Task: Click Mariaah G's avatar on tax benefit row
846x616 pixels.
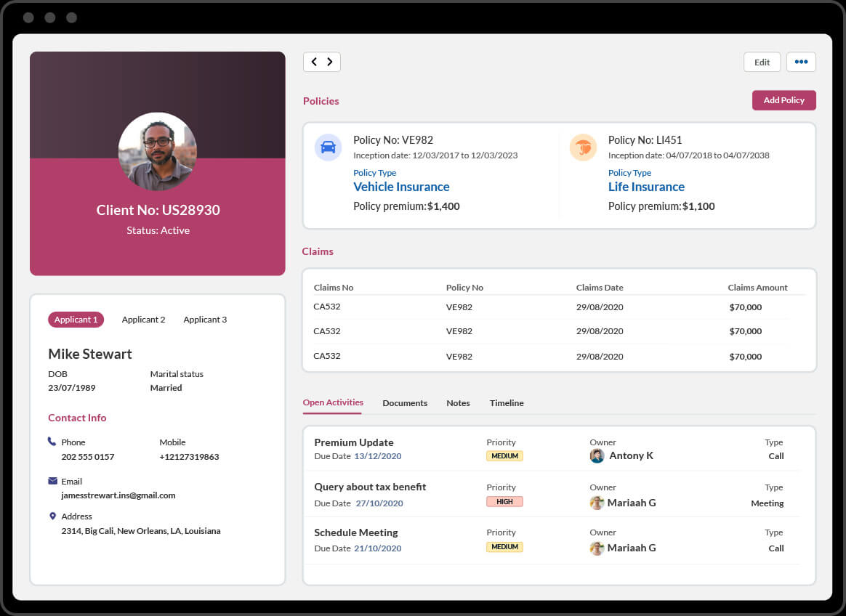Action: pyautogui.click(x=597, y=503)
